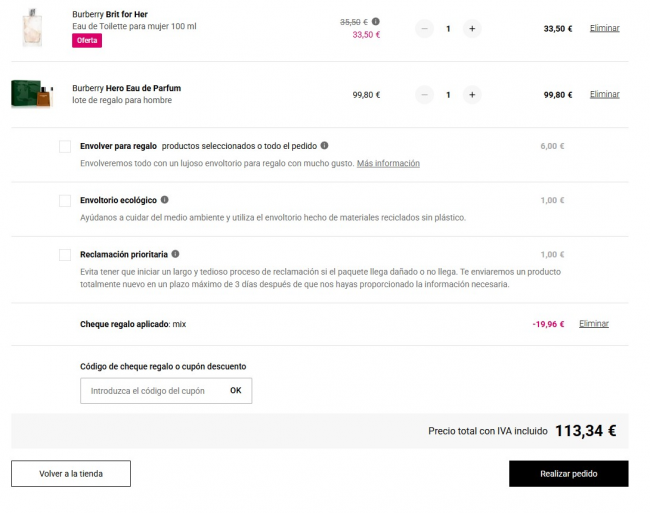Increase quantity of Burberry Hero Eau de Parfum
Viewport: 650px width, 513px height.
point(472,95)
